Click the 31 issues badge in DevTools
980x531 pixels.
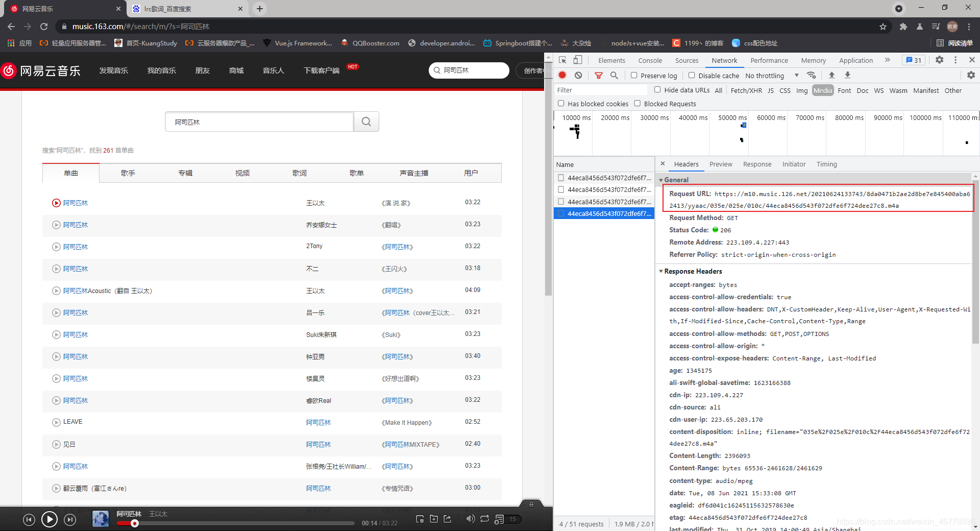pyautogui.click(x=914, y=60)
